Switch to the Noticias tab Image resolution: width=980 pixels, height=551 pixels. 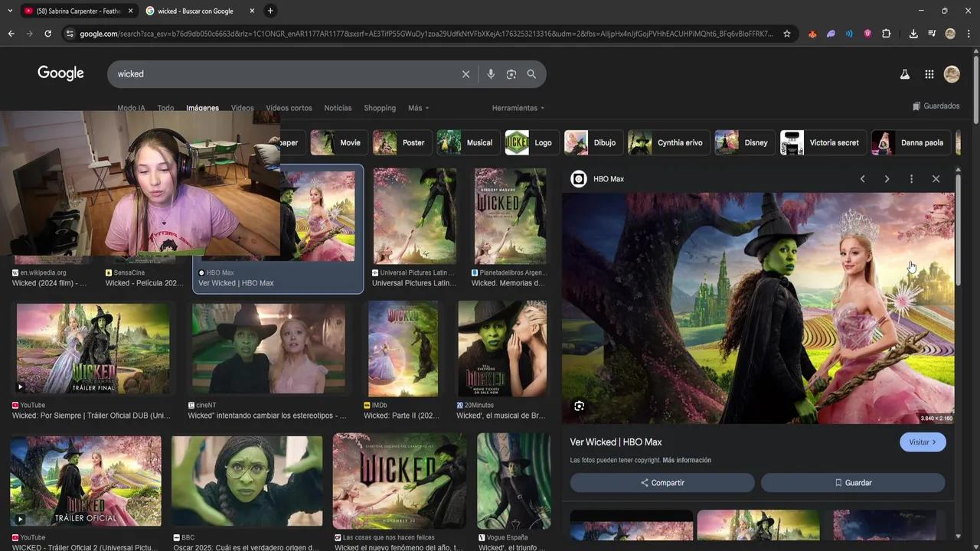[338, 108]
